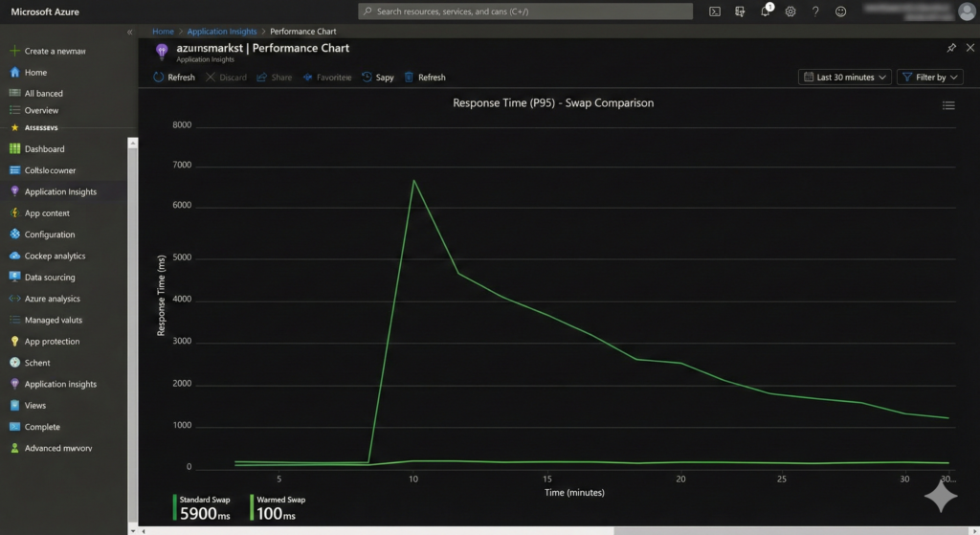Image resolution: width=980 pixels, height=535 pixels.
Task: Open Managed vaults from the sidebar
Action: [53, 320]
